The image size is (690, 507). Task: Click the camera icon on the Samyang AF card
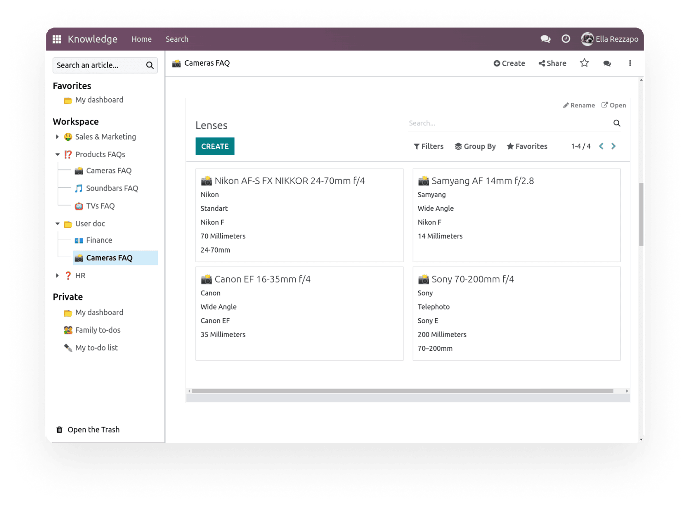click(x=423, y=181)
